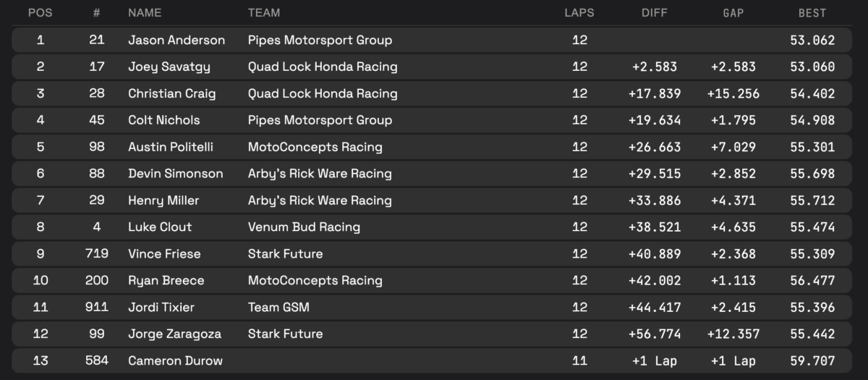Click the Venum Bud Racing team name
Viewport: 868px width, 380px height.
coord(304,227)
